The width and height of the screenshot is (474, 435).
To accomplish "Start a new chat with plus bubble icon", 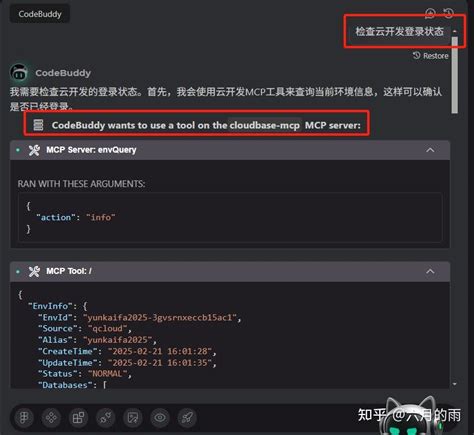I will click(x=430, y=14).
